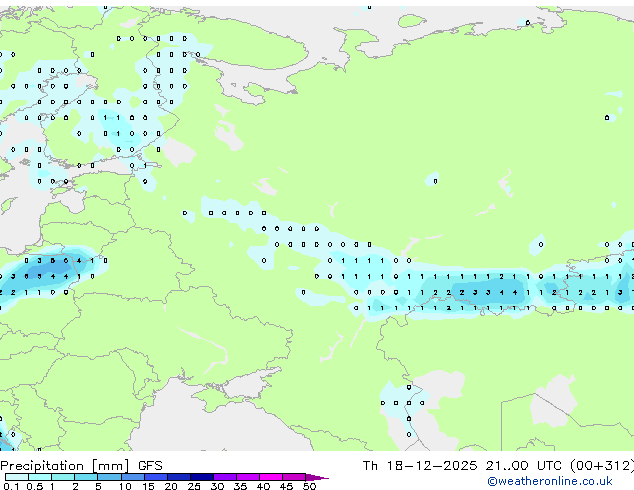Pick the 5 to 10 legend swatch
Screen dimensions: 634x490
(x=109, y=477)
